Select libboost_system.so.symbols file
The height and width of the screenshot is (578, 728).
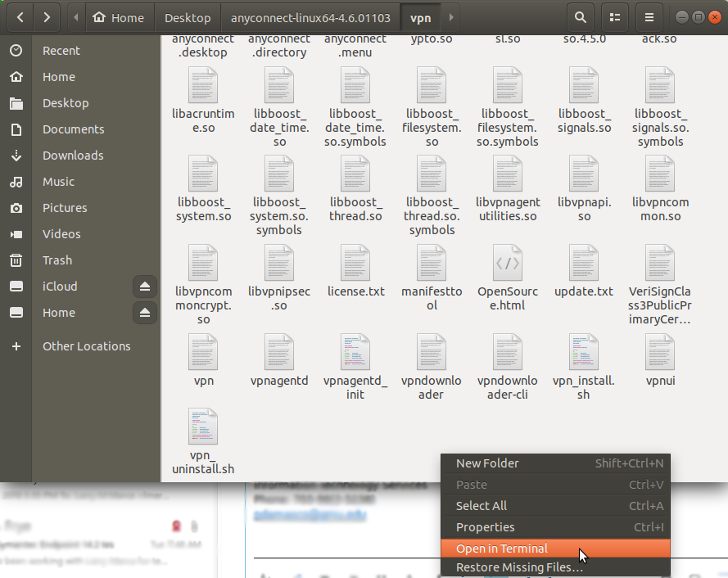pyautogui.click(x=279, y=196)
